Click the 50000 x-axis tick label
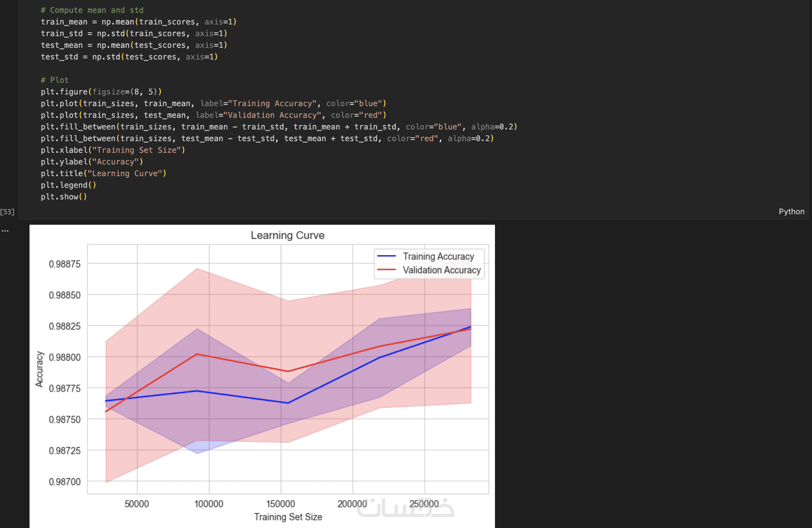 pyautogui.click(x=137, y=504)
